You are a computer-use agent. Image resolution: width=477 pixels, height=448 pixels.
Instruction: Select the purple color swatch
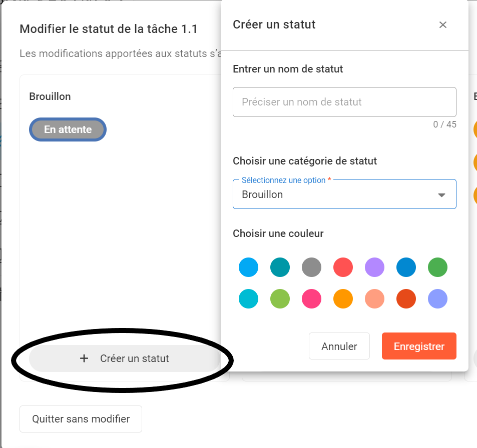(x=374, y=267)
